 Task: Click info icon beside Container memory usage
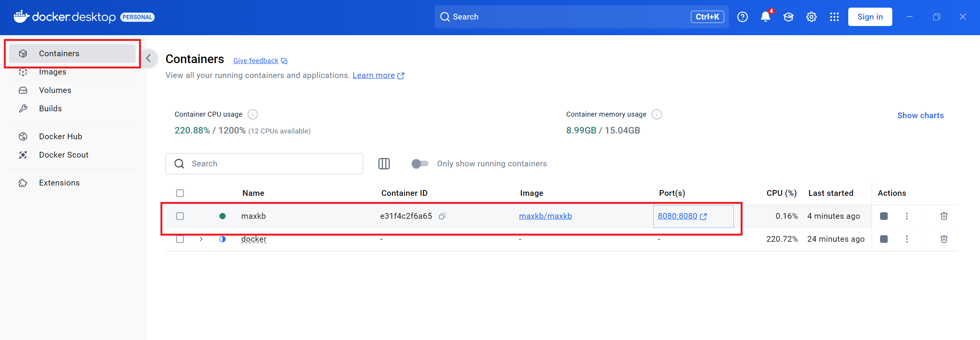656,114
